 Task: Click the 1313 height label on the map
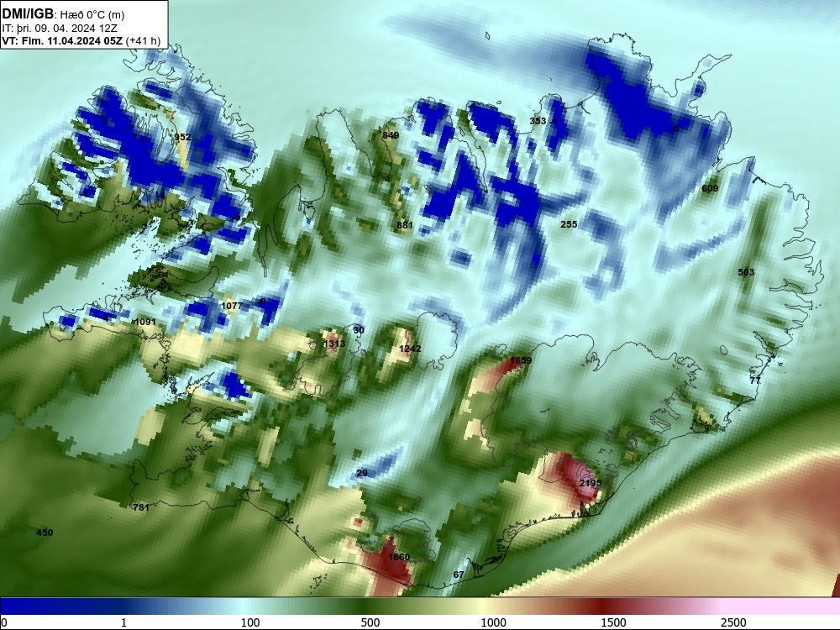(334, 344)
